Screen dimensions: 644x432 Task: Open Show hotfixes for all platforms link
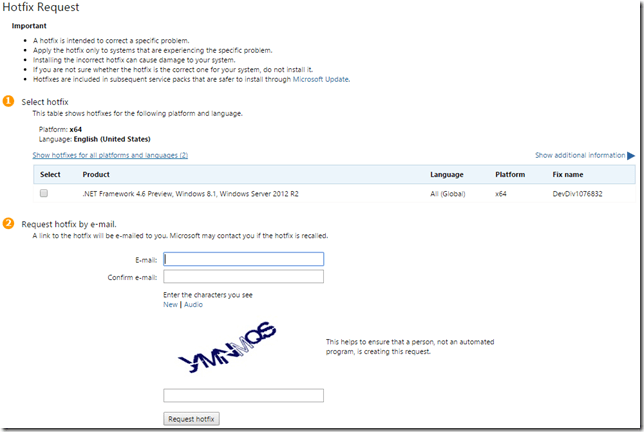point(110,156)
